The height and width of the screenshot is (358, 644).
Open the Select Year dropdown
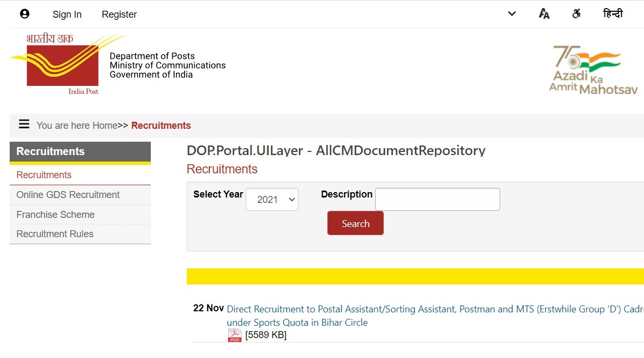pyautogui.click(x=272, y=200)
